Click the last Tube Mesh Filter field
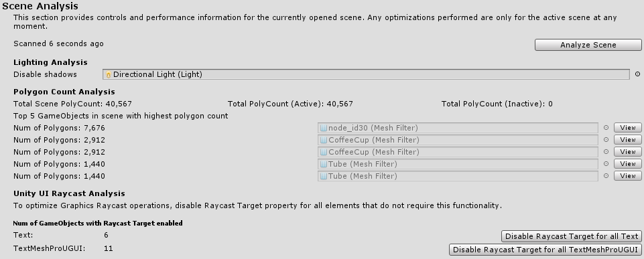Viewport: 644px width, 259px height. pos(458,175)
